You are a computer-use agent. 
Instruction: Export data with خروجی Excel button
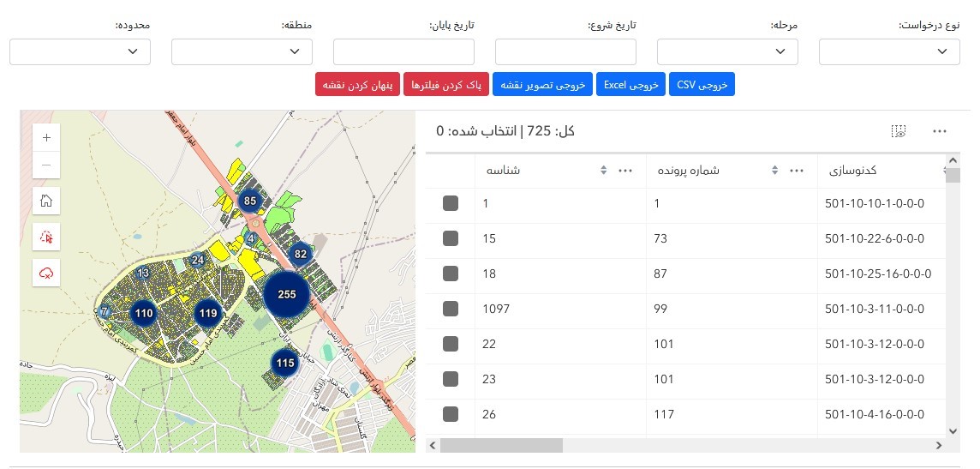tap(630, 84)
